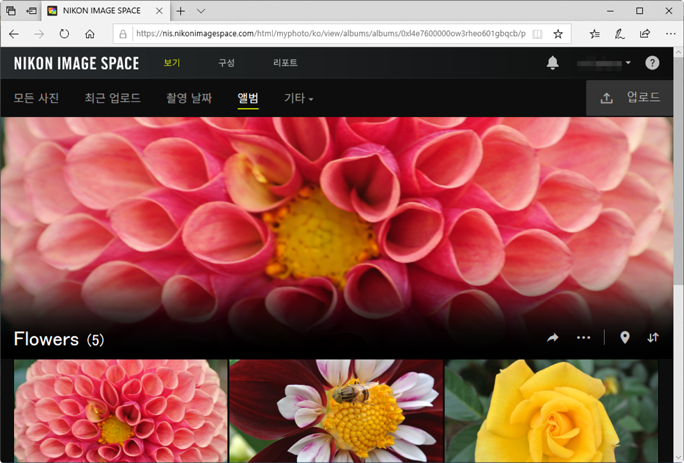
Task: Click the notifications bell icon
Action: [x=552, y=63]
